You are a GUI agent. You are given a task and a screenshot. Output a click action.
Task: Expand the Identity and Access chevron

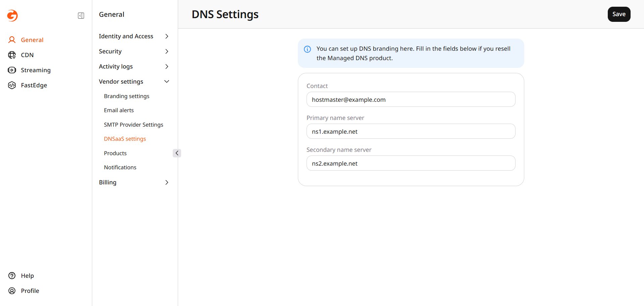[167, 36]
